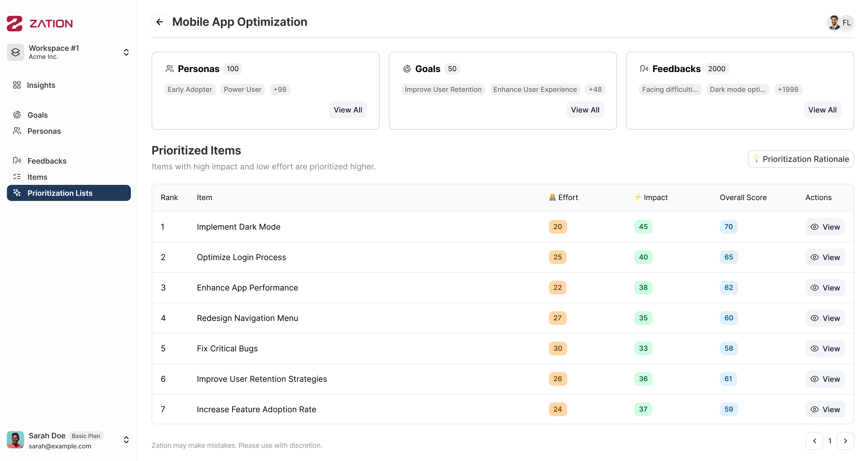Expand the Workspace #1 switcher
The width and height of the screenshot is (868, 461).
(x=126, y=52)
